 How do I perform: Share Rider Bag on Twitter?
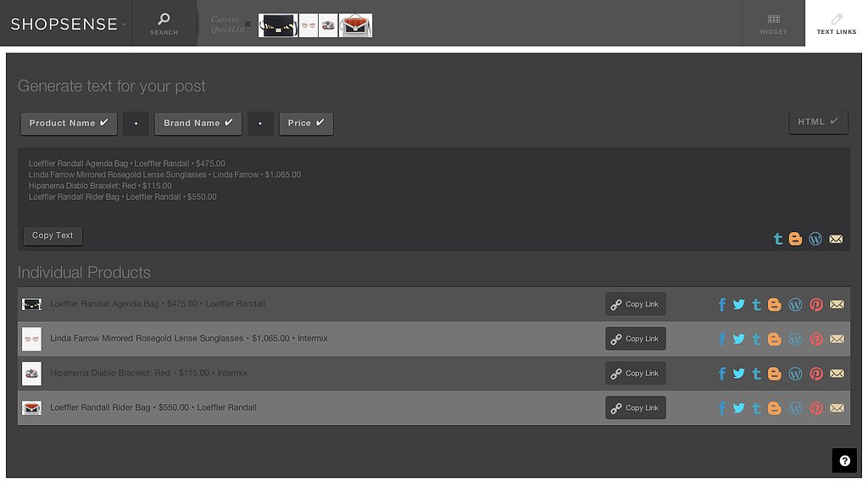(739, 407)
